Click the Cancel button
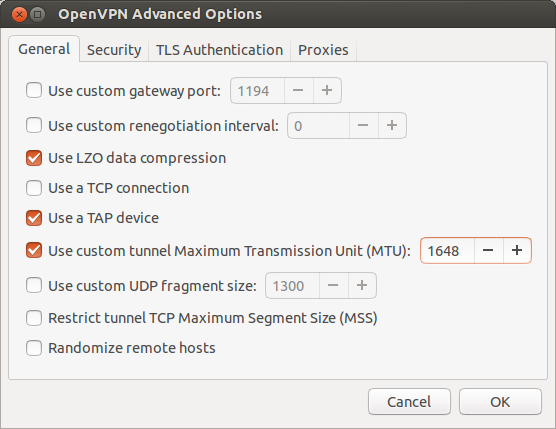 point(409,401)
